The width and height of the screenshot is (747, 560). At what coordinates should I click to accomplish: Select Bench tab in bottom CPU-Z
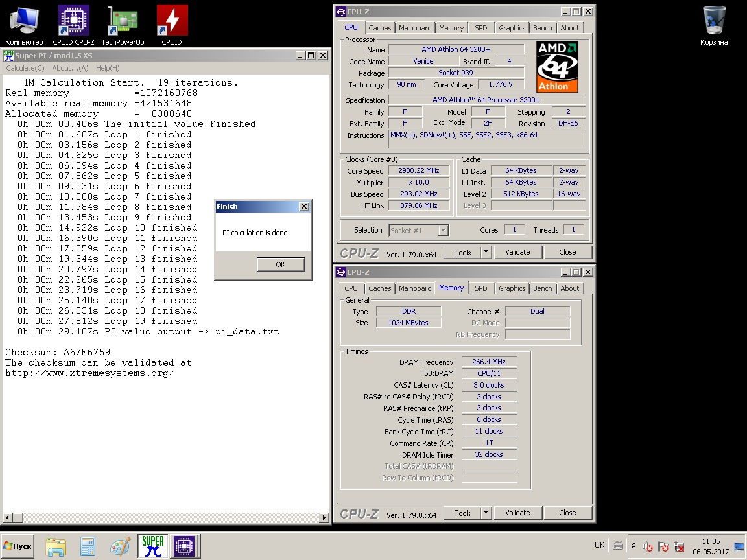(543, 288)
